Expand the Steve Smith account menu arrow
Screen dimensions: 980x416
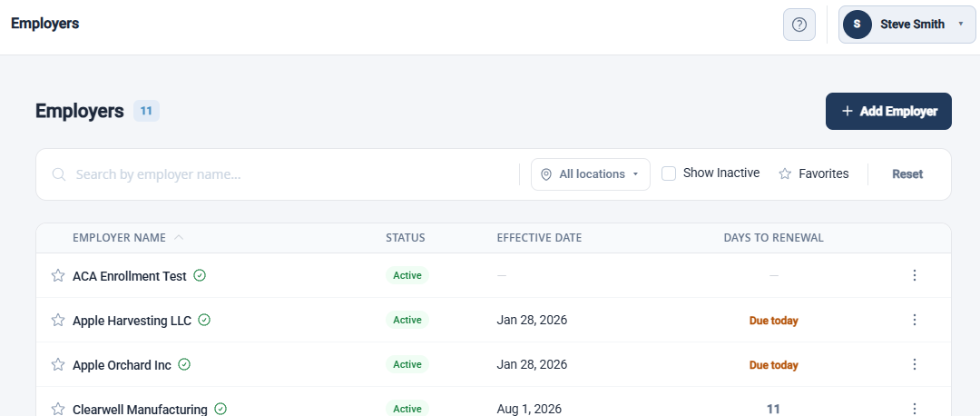[x=961, y=25]
